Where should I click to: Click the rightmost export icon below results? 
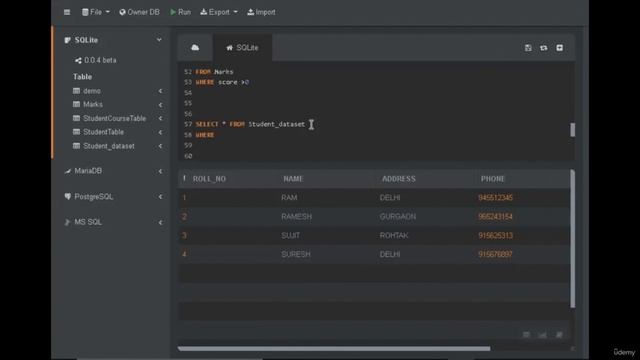coord(559,335)
